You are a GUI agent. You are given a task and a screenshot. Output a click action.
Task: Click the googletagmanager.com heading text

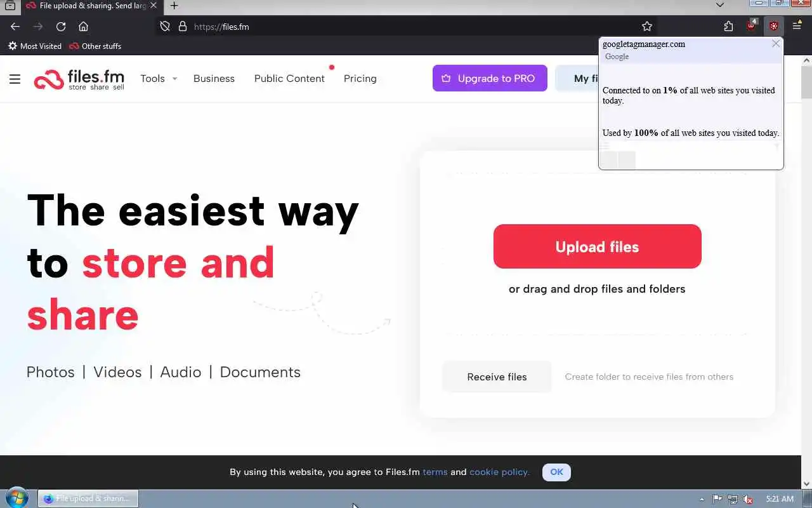tap(644, 44)
